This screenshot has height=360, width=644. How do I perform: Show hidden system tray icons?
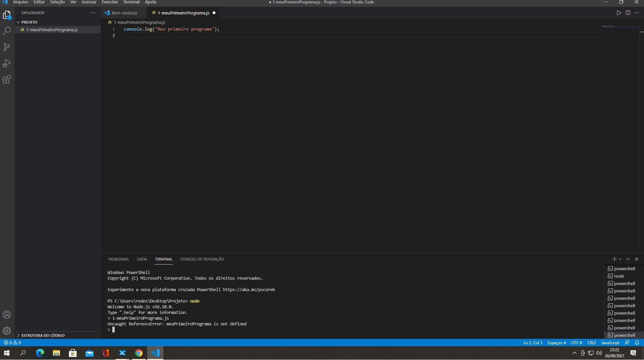tap(574, 353)
